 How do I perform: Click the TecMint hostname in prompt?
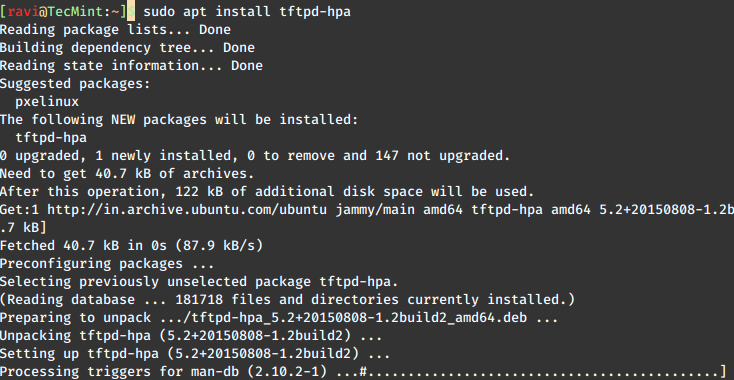[x=75, y=12]
